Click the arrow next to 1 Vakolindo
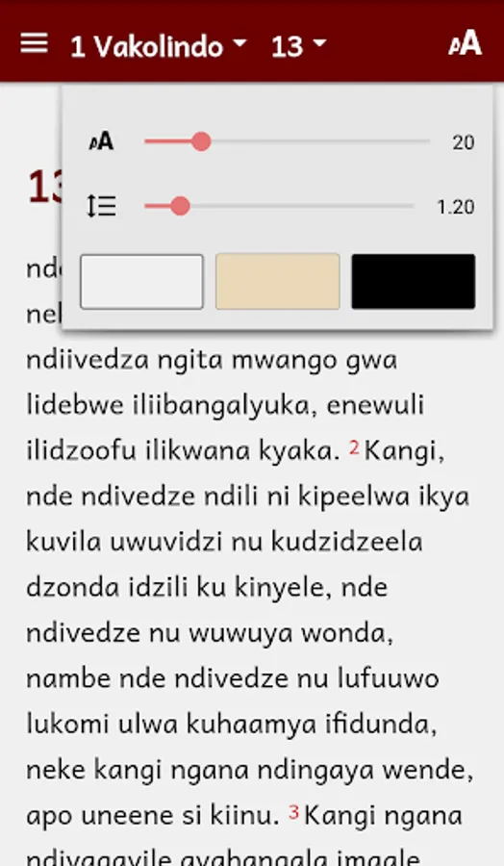Image resolution: width=504 pixels, height=866 pixels. (x=239, y=43)
